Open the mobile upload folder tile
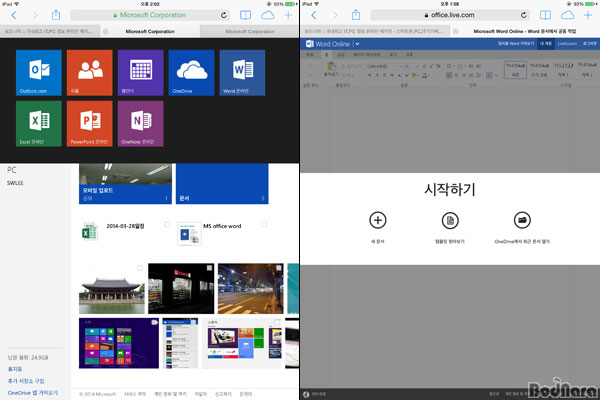Screen dimensions: 600x400 (125, 183)
